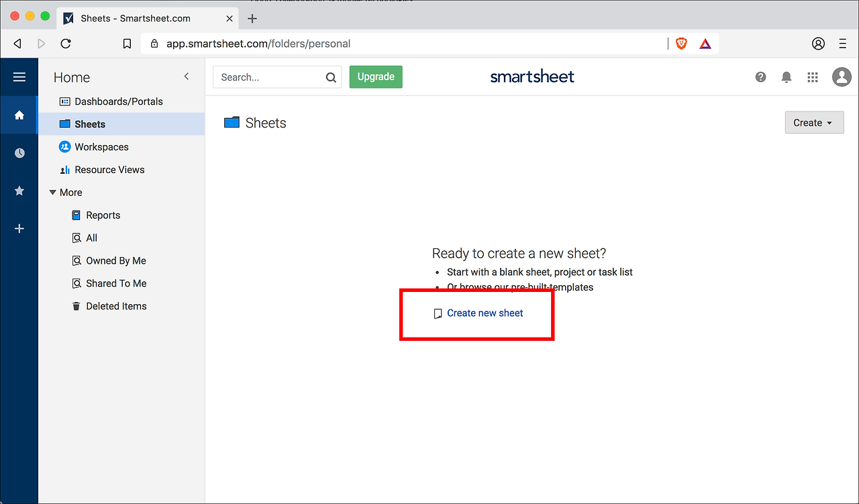The image size is (859, 504).
Task: Open Workspaces in the Home panel
Action: (94, 147)
